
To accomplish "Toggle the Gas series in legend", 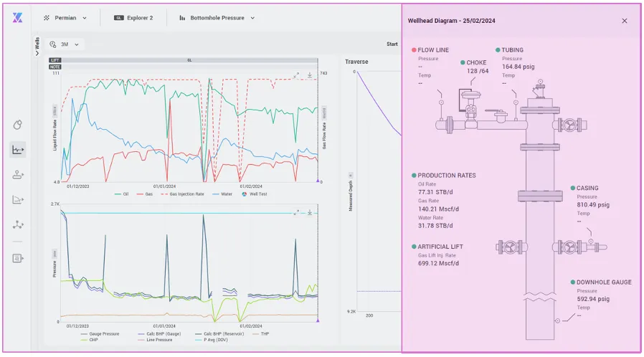I will 145,194.
